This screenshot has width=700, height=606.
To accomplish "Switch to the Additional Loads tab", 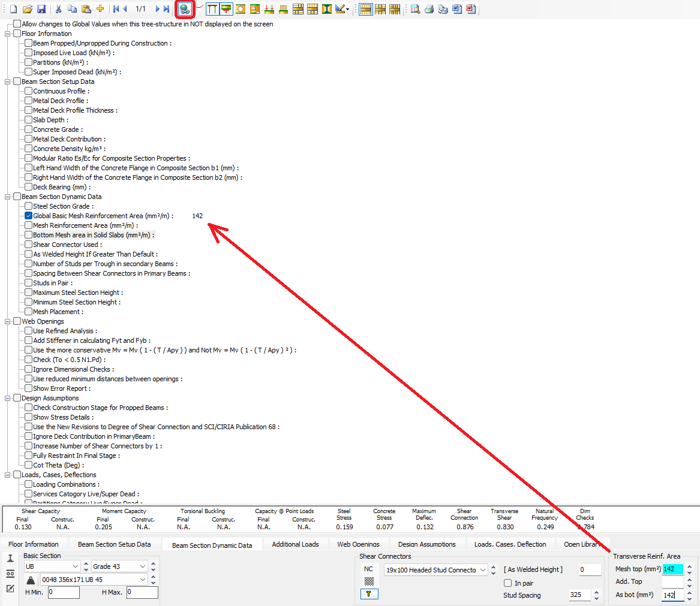I will tap(295, 544).
